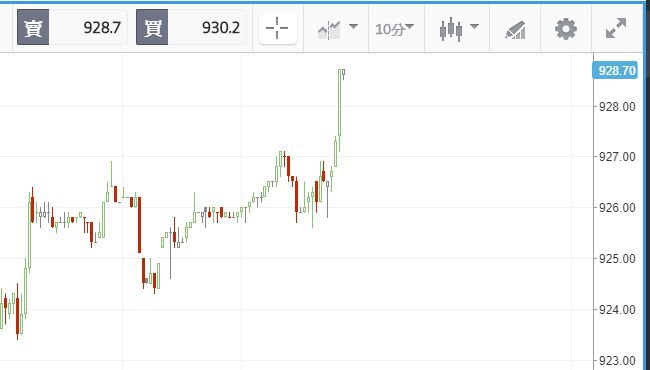Click the 925.00 price axis label
650x370 pixels.
point(617,259)
